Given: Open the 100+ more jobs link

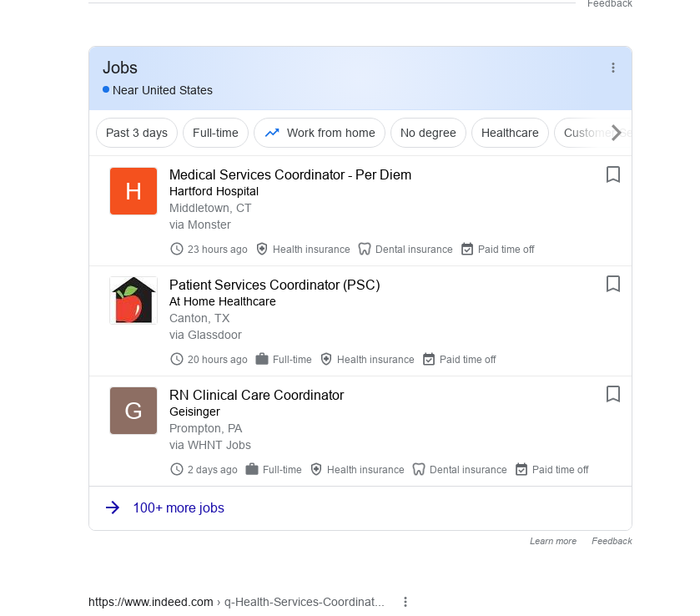Looking at the screenshot, I should (x=179, y=507).
